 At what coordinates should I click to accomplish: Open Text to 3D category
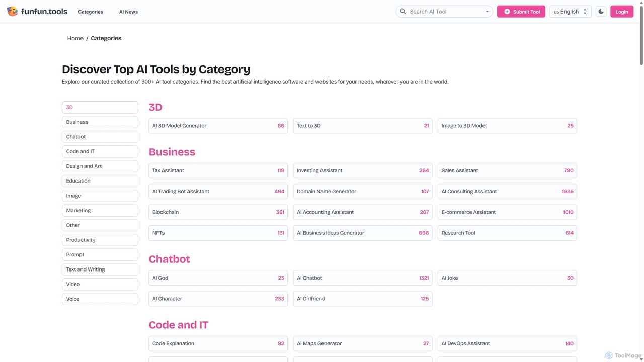point(362,126)
